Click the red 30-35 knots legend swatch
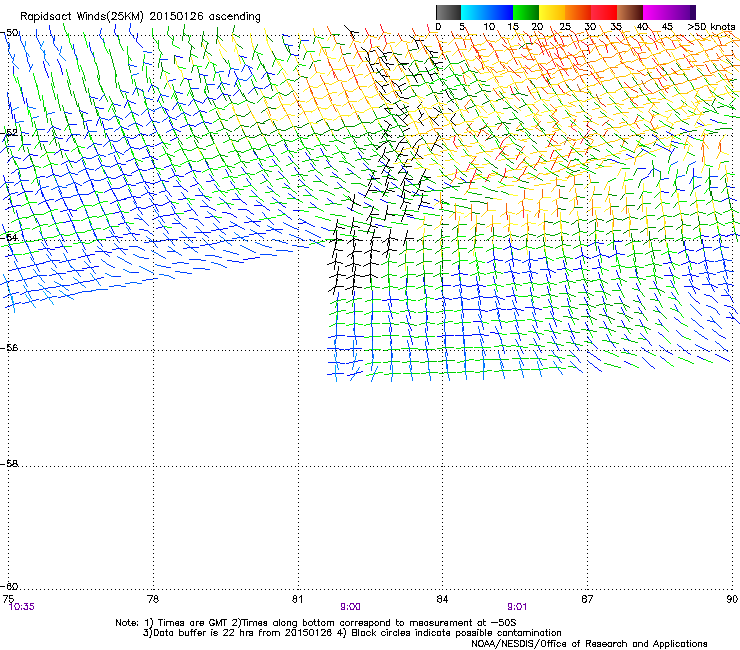This screenshot has height=650, width=740. (604, 12)
